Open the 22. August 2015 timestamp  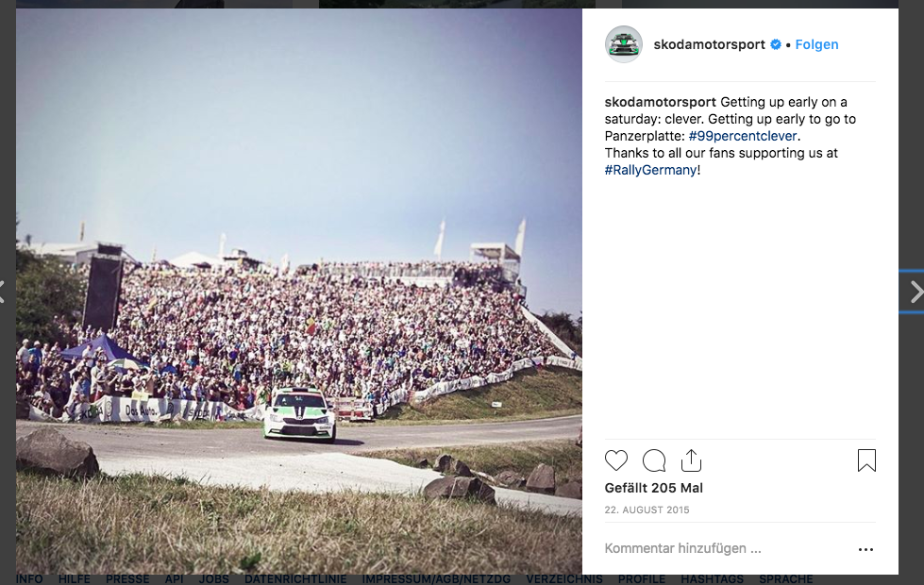647,510
